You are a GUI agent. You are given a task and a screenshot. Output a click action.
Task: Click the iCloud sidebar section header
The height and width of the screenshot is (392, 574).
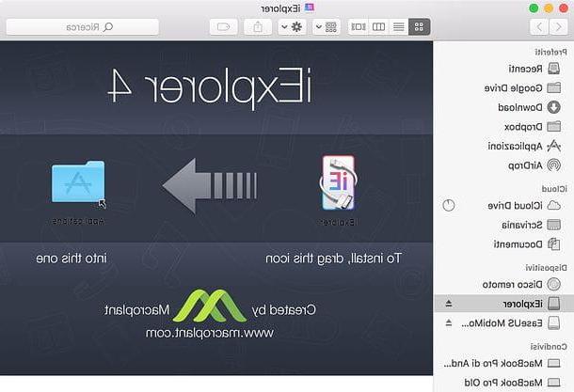click(x=554, y=189)
